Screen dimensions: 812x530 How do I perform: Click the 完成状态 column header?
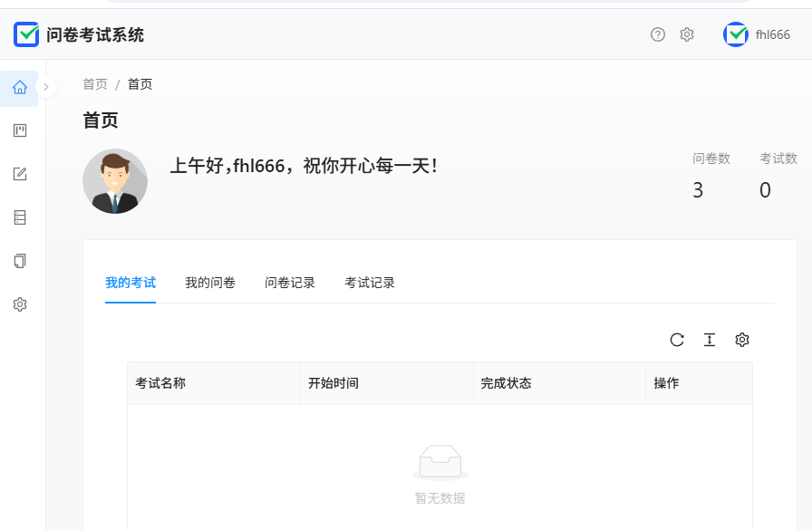(x=560, y=383)
